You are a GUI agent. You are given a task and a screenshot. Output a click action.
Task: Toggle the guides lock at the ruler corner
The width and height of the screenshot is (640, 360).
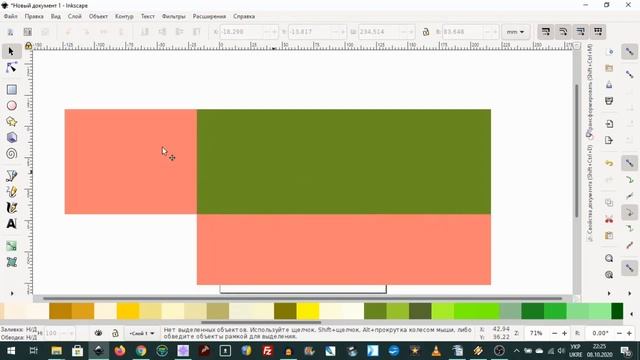tap(28, 46)
